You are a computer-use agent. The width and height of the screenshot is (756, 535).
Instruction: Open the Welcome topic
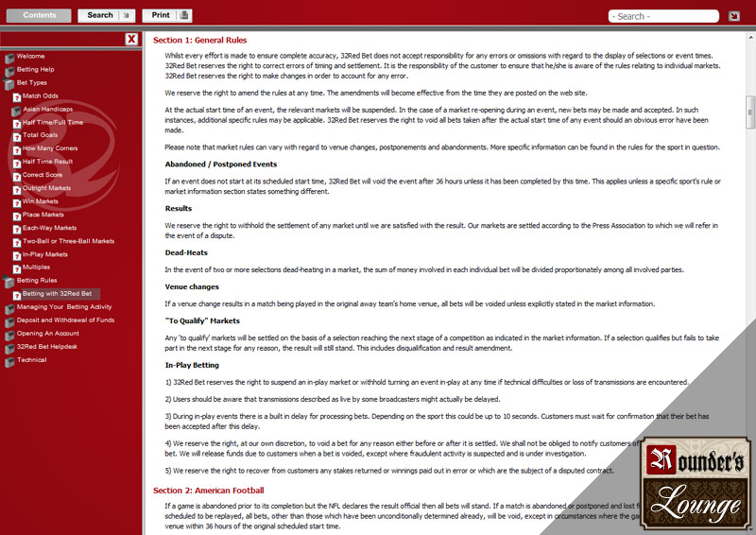click(31, 56)
